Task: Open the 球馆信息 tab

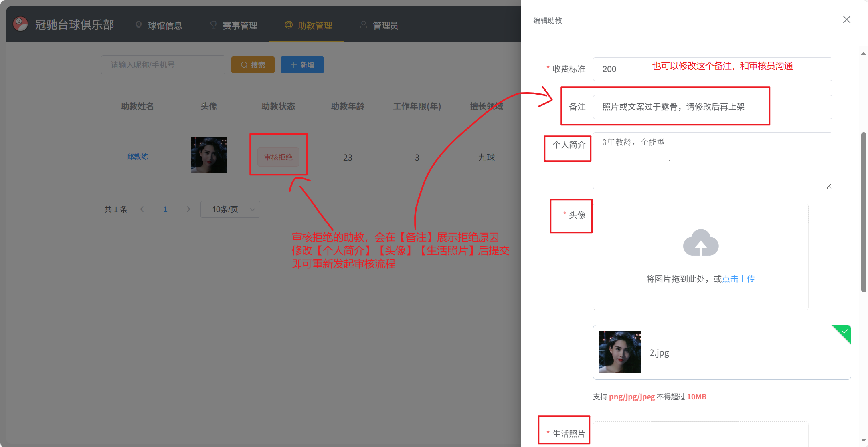Action: pyautogui.click(x=159, y=25)
